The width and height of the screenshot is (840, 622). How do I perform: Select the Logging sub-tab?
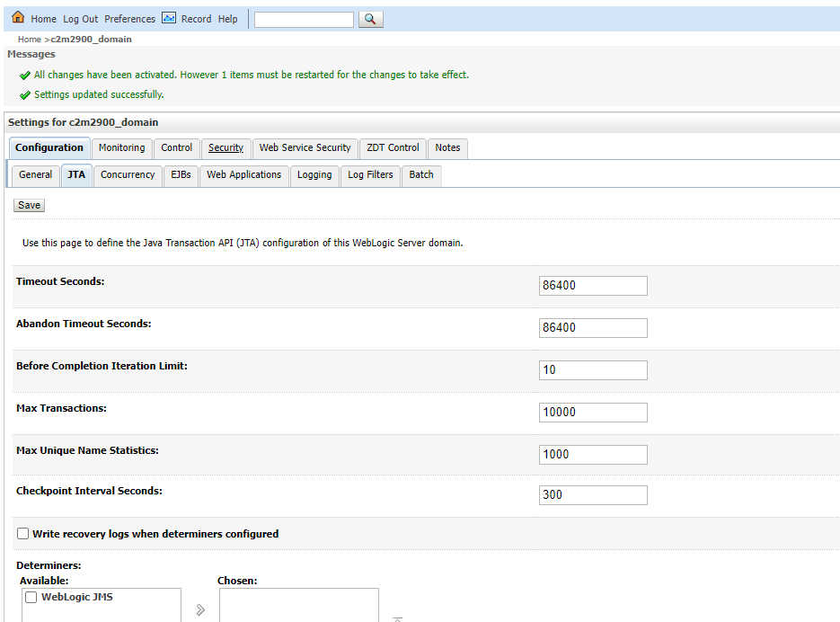[314, 174]
